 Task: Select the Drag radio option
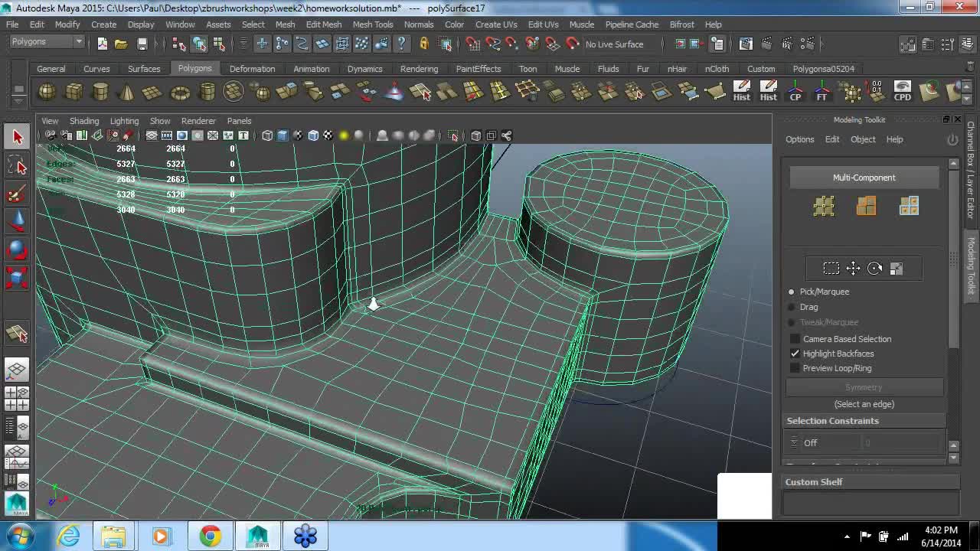coord(792,307)
